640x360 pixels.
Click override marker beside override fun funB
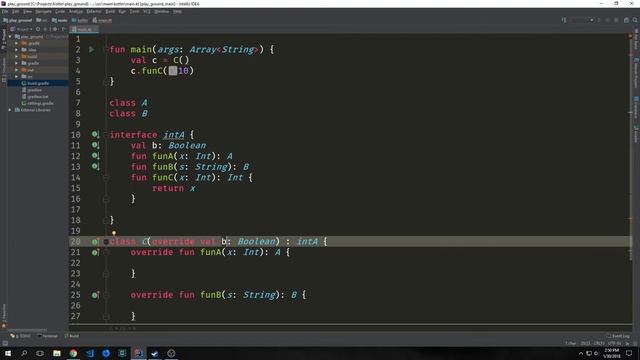(95, 295)
